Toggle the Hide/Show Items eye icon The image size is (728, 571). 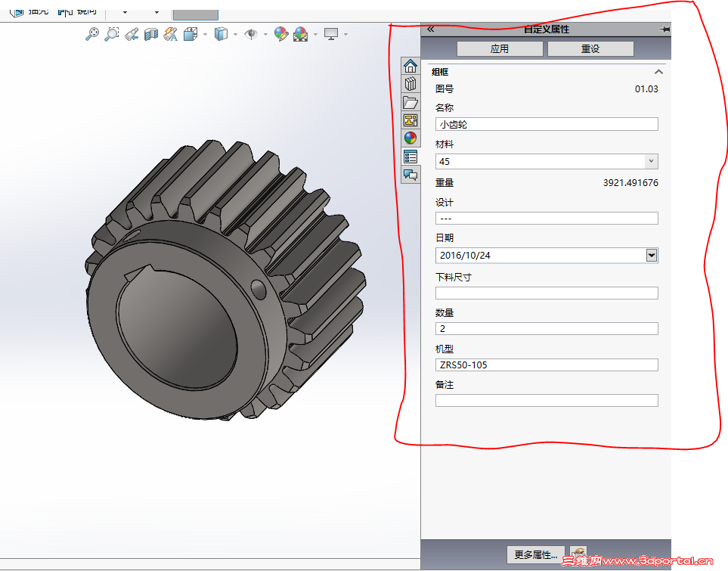251,34
